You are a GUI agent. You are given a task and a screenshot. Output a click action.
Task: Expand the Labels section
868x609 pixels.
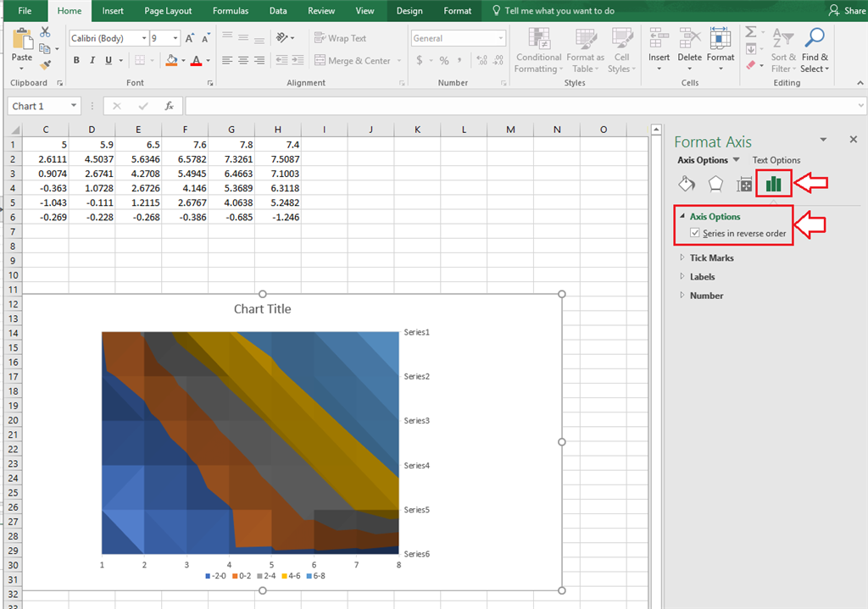tap(682, 276)
